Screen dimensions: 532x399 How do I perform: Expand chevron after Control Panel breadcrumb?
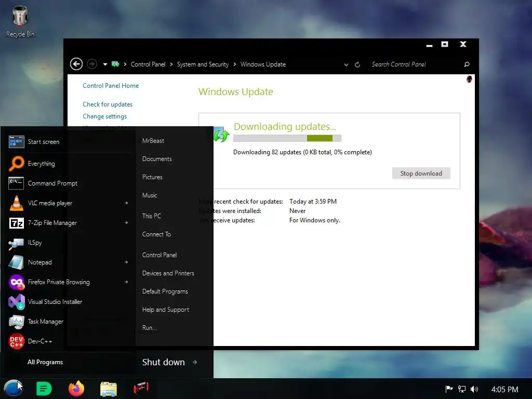tap(171, 64)
